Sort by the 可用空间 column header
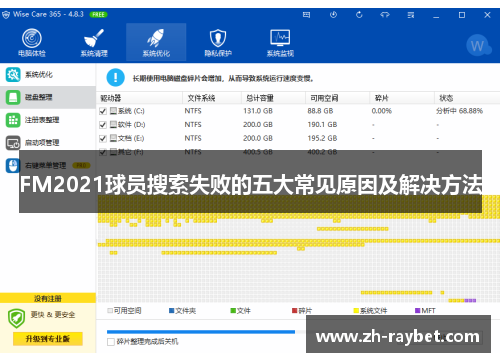The image size is (500, 362). coord(337,98)
